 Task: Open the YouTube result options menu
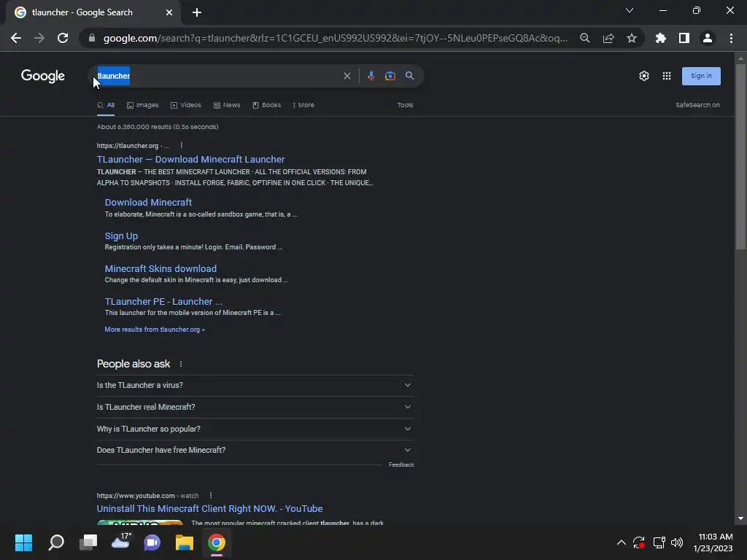click(211, 495)
